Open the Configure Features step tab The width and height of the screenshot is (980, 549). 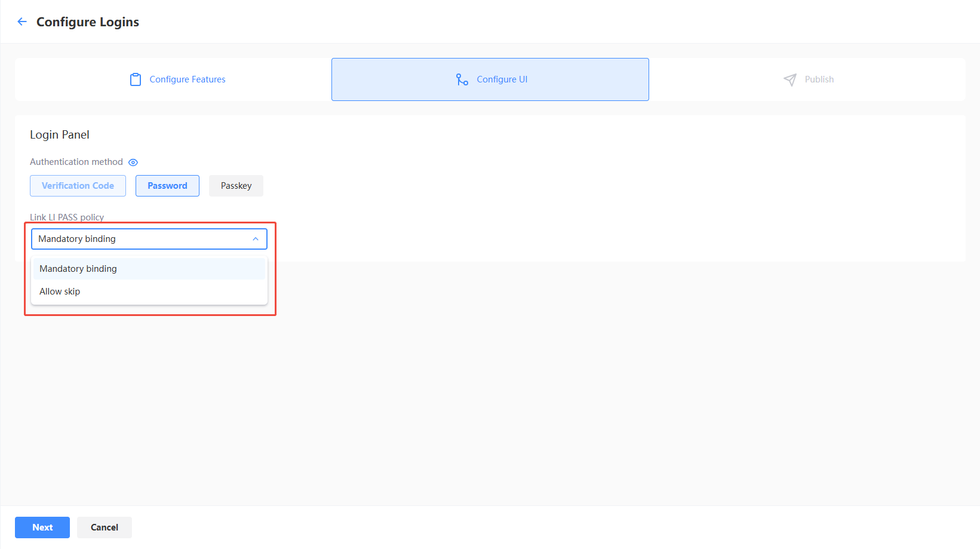pyautogui.click(x=173, y=79)
